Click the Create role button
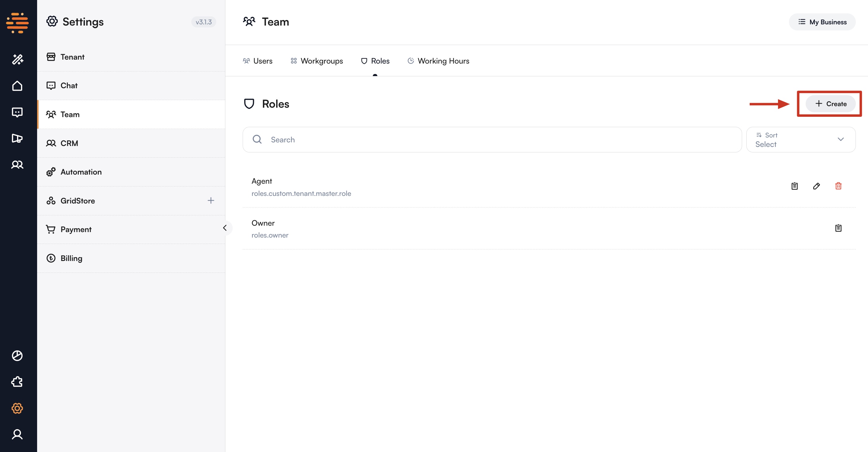The width and height of the screenshot is (868, 452). pyautogui.click(x=830, y=104)
